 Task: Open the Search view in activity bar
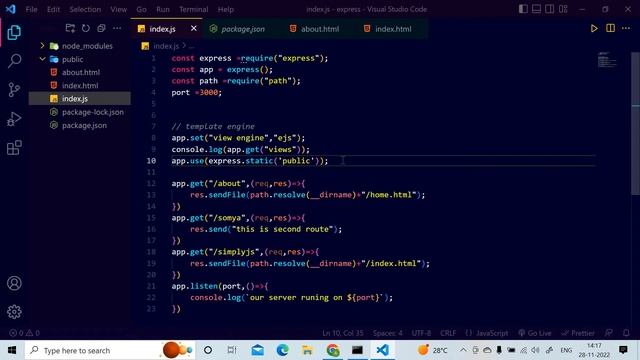coord(14,61)
